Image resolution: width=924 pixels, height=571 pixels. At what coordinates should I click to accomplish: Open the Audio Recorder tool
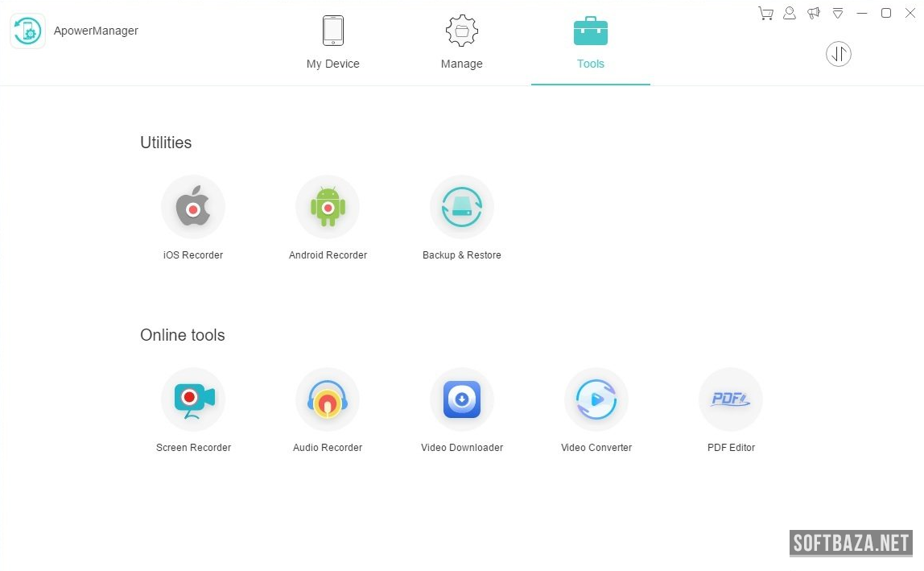[328, 399]
